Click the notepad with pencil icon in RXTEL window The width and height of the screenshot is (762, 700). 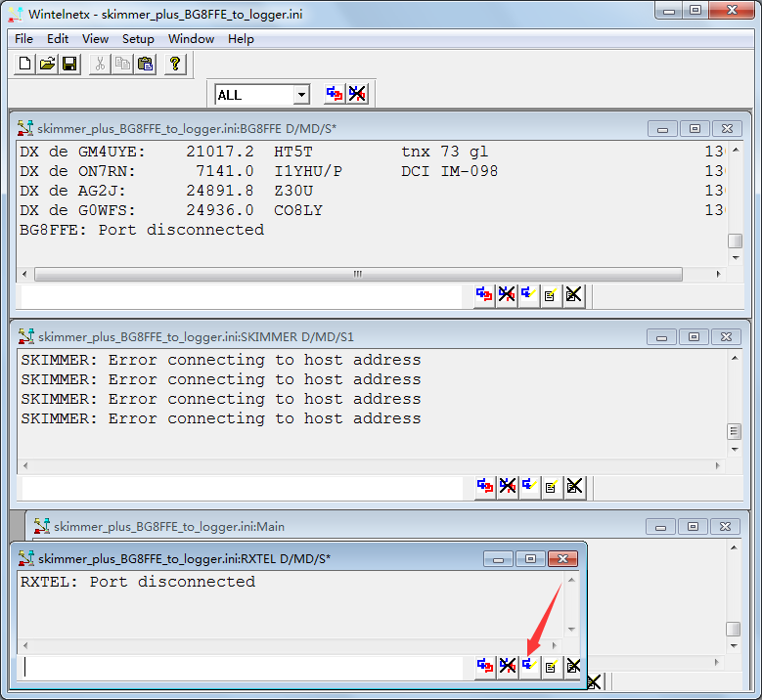pos(552,666)
